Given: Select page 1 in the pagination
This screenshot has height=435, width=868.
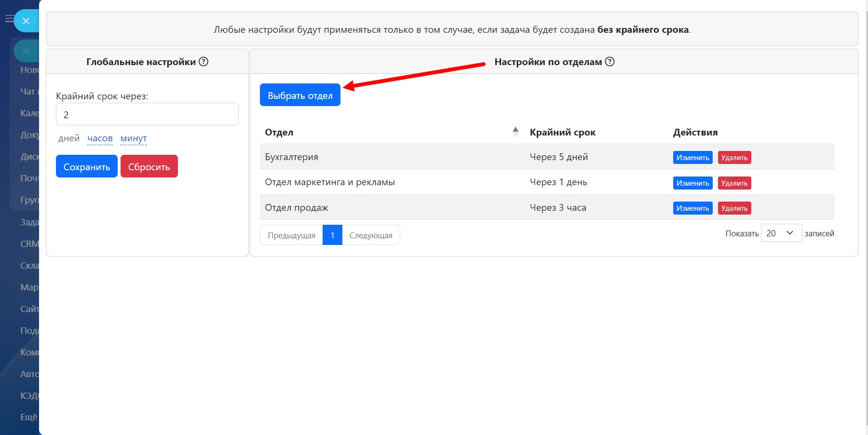Looking at the screenshot, I should (332, 235).
